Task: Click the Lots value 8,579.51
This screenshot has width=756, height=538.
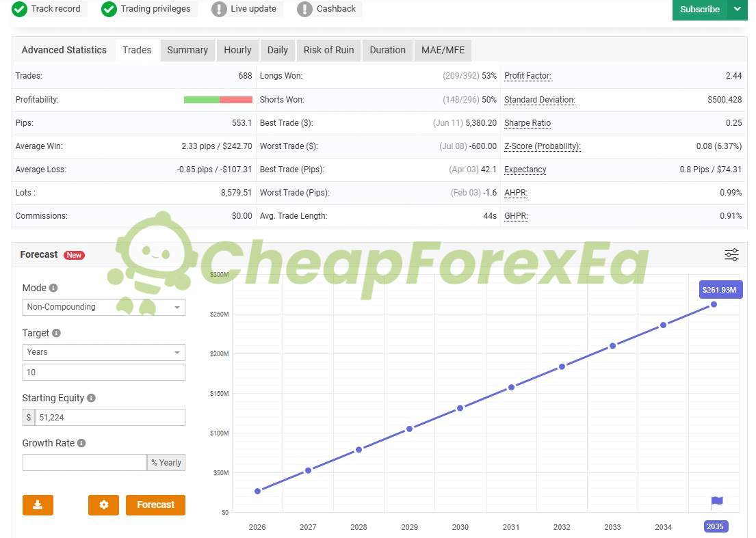Action: coord(236,192)
